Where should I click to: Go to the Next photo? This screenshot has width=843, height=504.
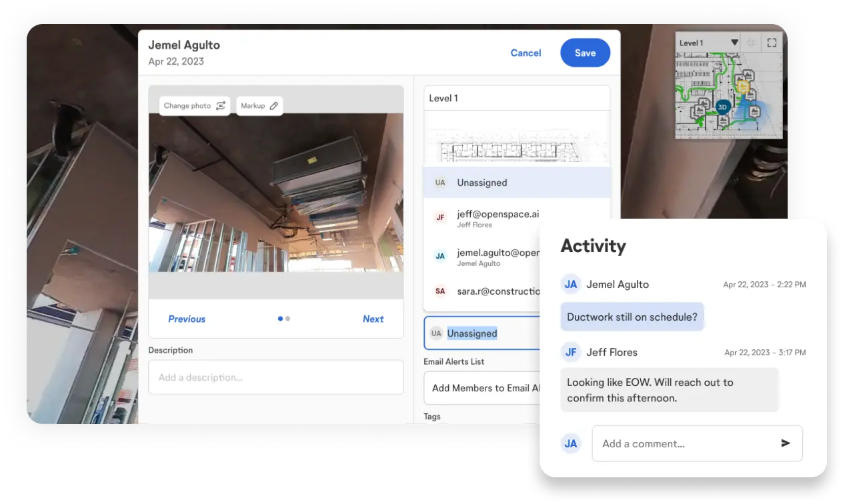(x=373, y=319)
